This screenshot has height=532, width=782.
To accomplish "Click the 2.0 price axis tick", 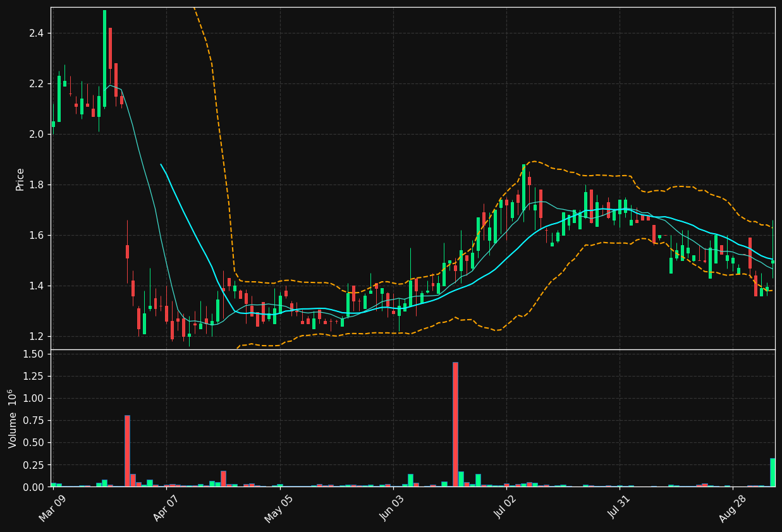I will (x=36, y=134).
